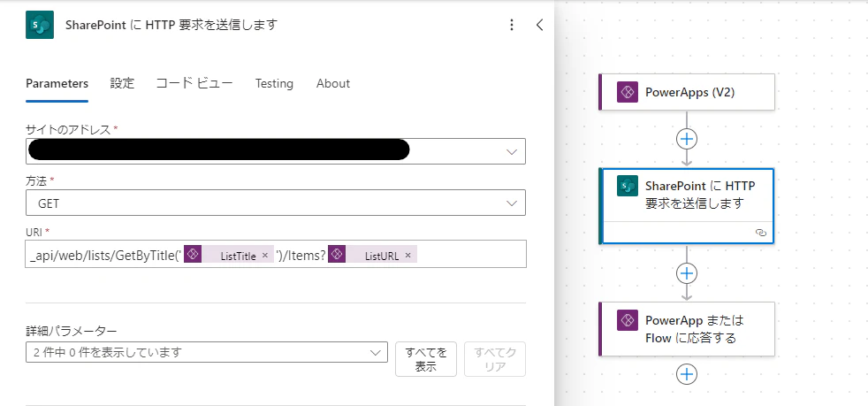
Task: Remove the ListURL token from URI
Action: tap(408, 256)
